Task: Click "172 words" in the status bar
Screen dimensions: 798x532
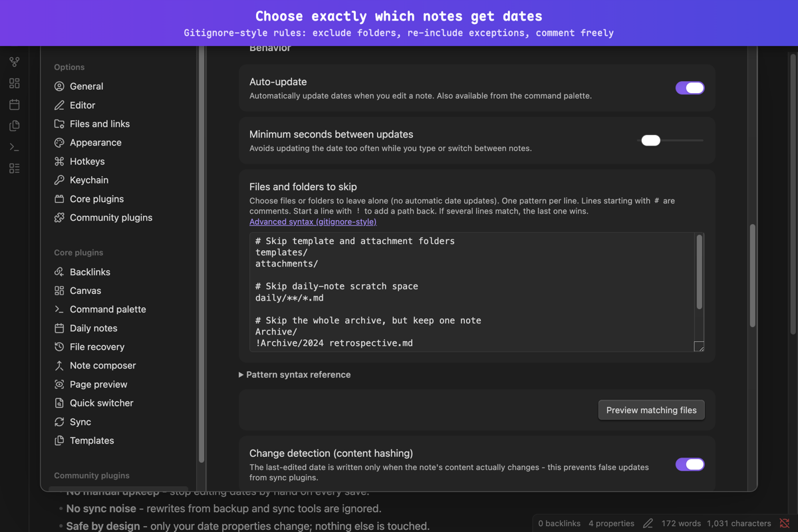Action: coord(681,523)
